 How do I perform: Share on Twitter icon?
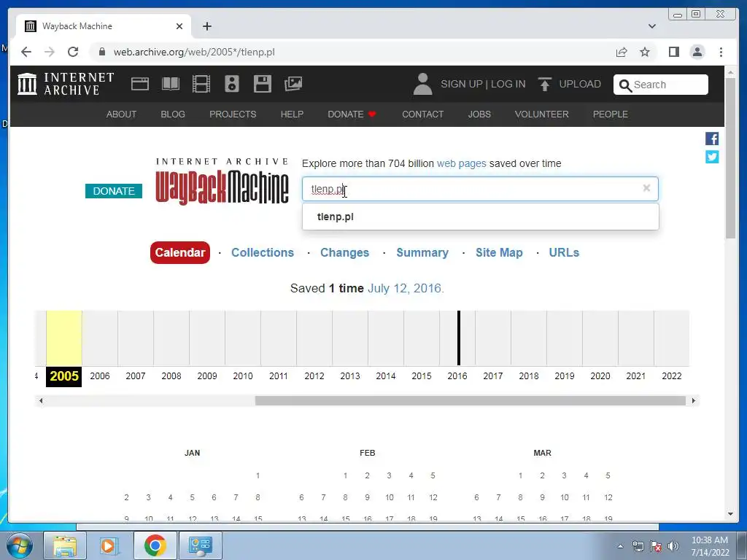[x=712, y=157]
